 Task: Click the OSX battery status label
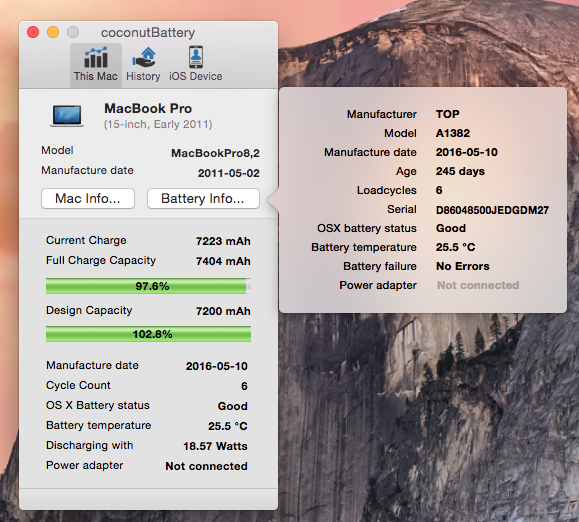pos(367,228)
